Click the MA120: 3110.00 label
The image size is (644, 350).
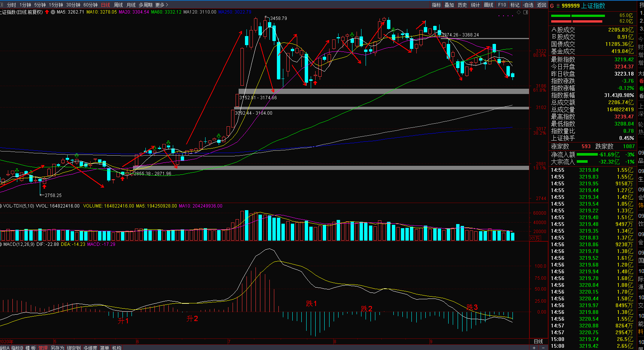pyautogui.click(x=200, y=12)
